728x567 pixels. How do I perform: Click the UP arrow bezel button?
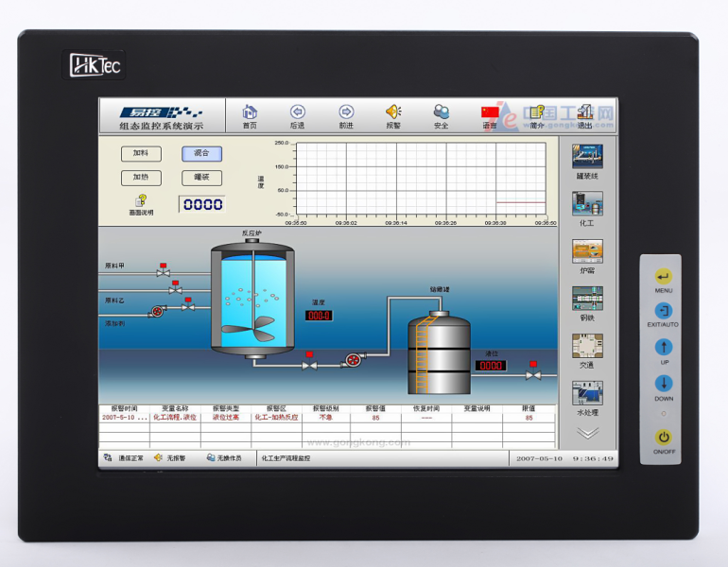(664, 347)
